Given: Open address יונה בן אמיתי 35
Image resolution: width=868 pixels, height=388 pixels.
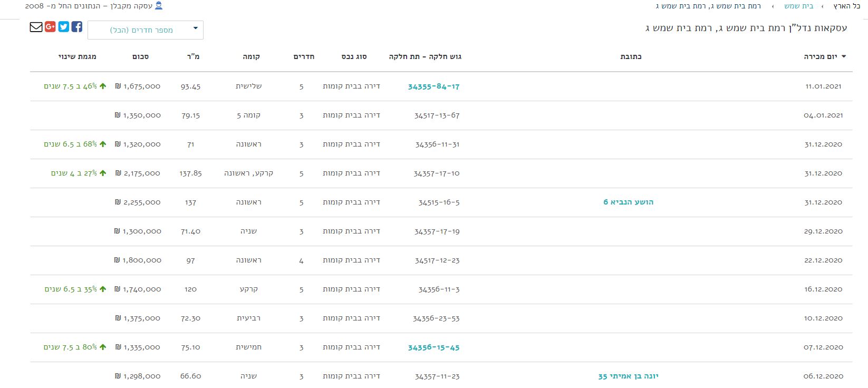Looking at the screenshot, I should 628,376.
